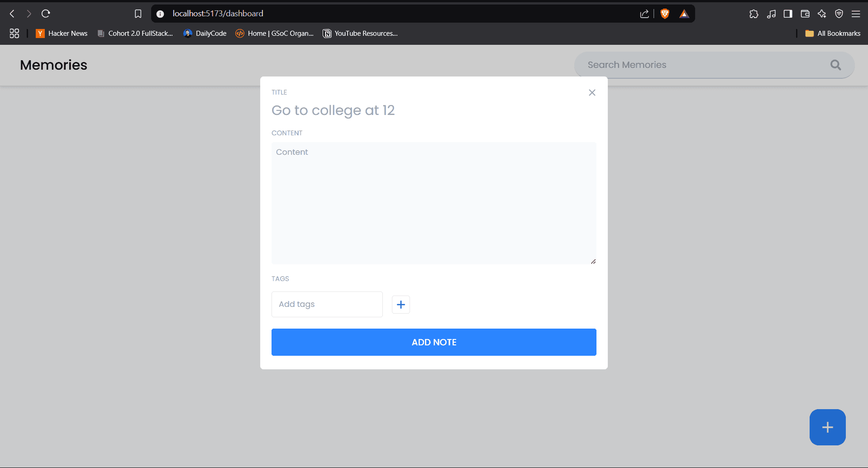868x468 pixels.
Task: Toggle the browser sidebar panel
Action: pyautogui.click(x=788, y=14)
